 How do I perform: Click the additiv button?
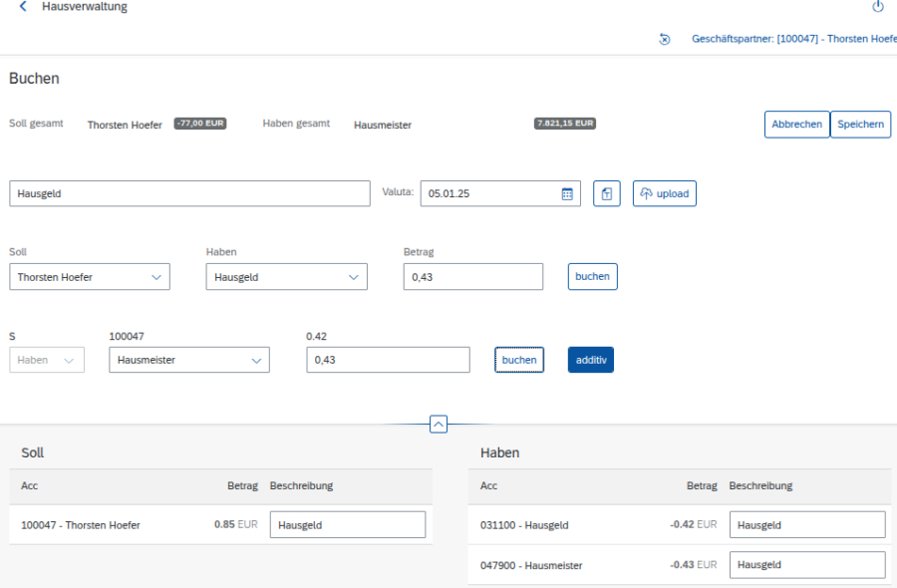pyautogui.click(x=591, y=360)
